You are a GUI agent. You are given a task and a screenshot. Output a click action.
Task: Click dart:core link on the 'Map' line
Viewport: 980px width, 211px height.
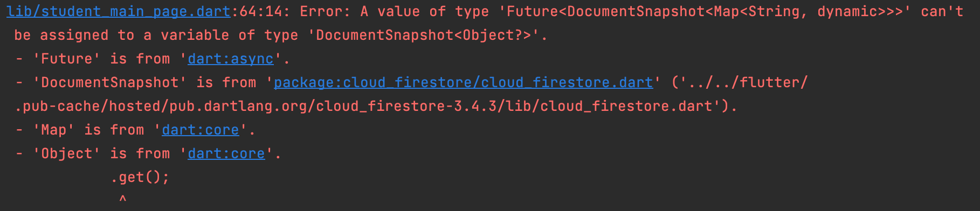pyautogui.click(x=201, y=130)
